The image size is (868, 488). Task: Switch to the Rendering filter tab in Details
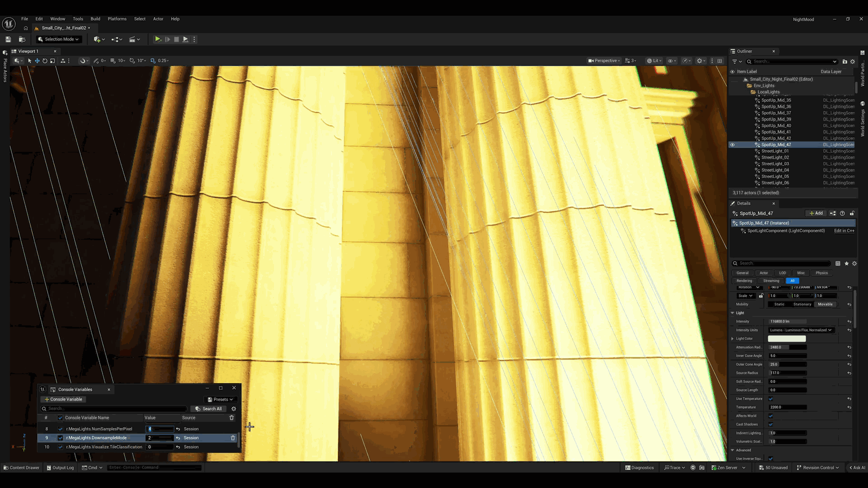point(744,281)
